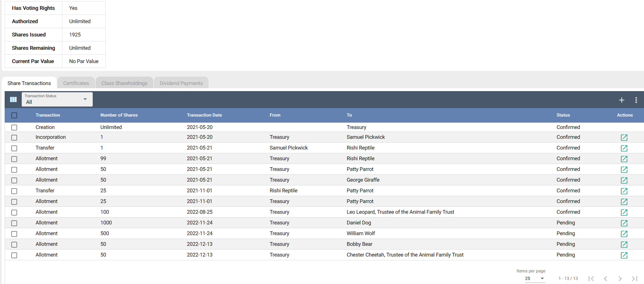Screen dimensions: 644x284
Task: Sort by Transaction Date column header
Action: click(x=204, y=115)
